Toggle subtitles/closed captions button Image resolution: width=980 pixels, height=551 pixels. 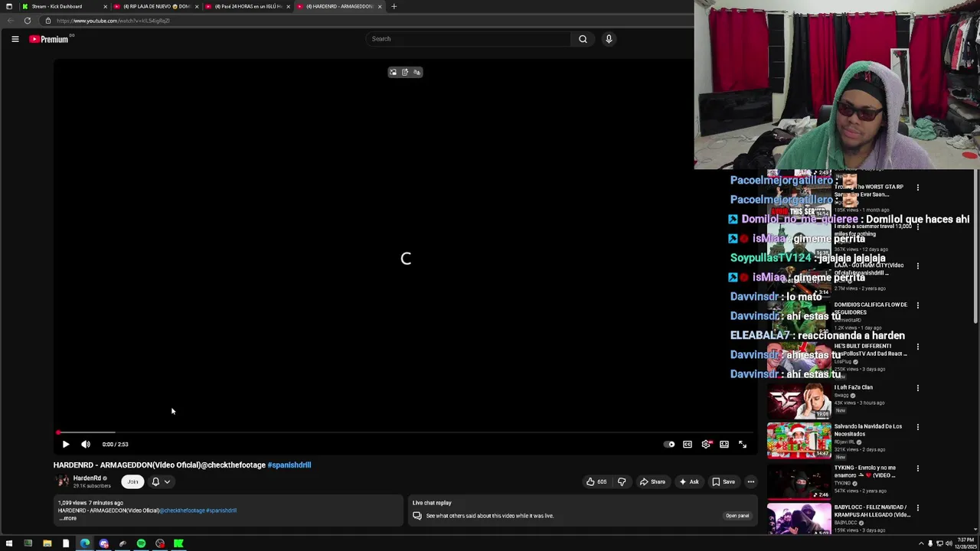[688, 444]
